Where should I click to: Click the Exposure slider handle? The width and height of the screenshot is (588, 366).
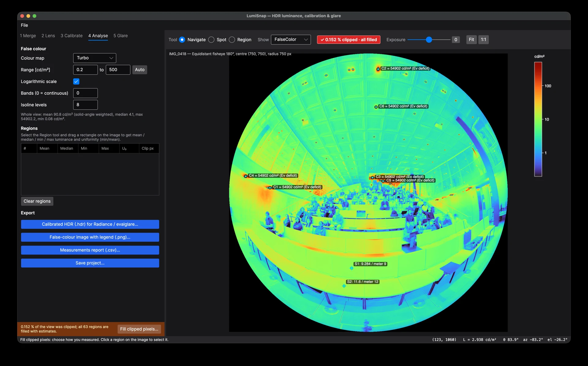click(429, 39)
